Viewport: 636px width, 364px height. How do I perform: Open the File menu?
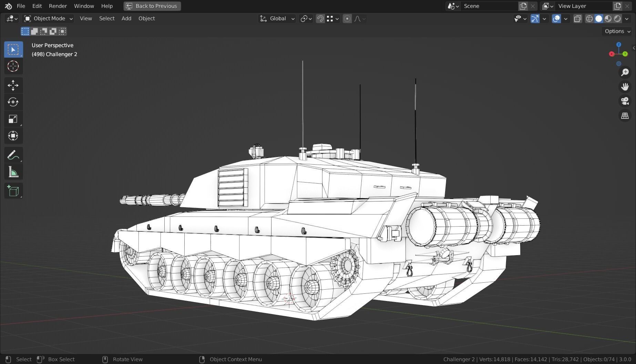point(21,6)
